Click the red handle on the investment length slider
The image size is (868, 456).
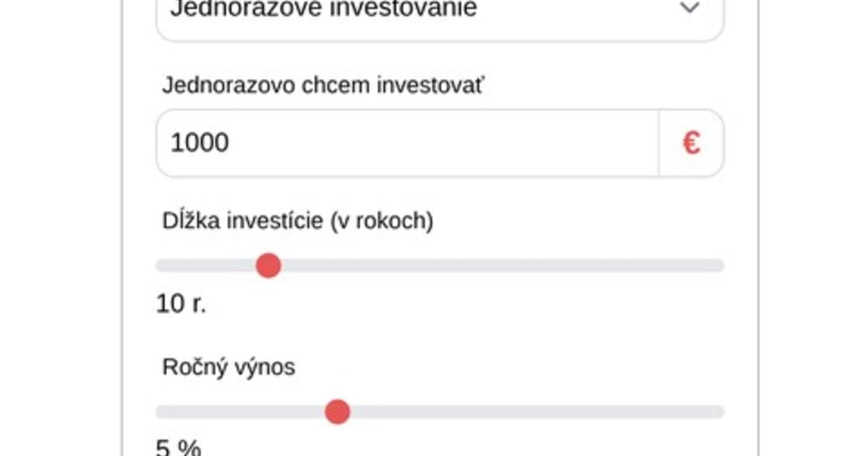coord(269,266)
